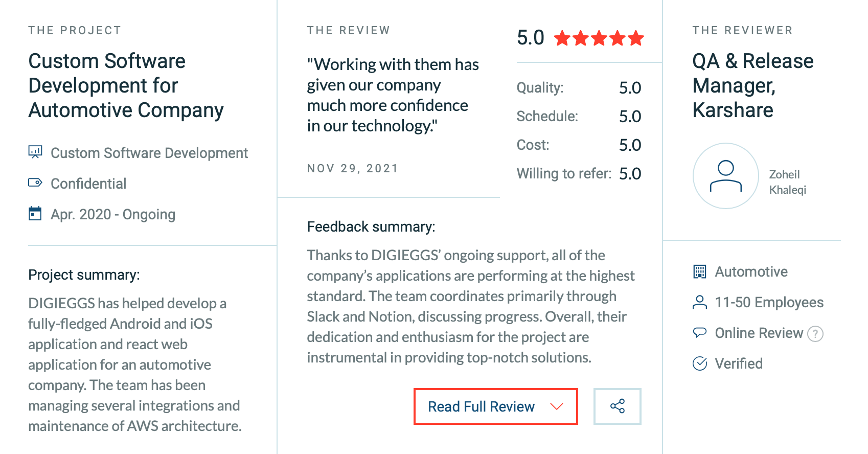Screen dimensions: 868x454
Task: Click the employees person icon
Action: click(x=699, y=302)
